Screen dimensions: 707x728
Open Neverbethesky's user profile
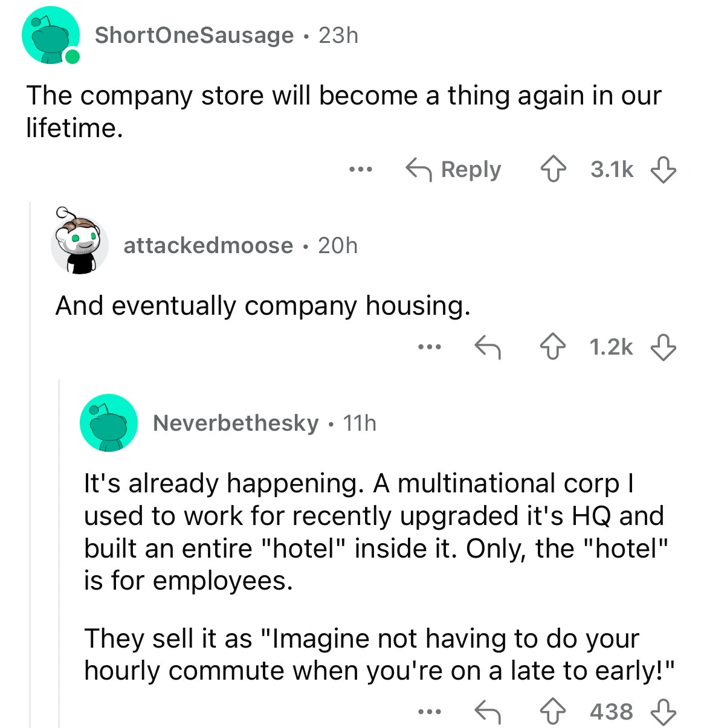236,423
